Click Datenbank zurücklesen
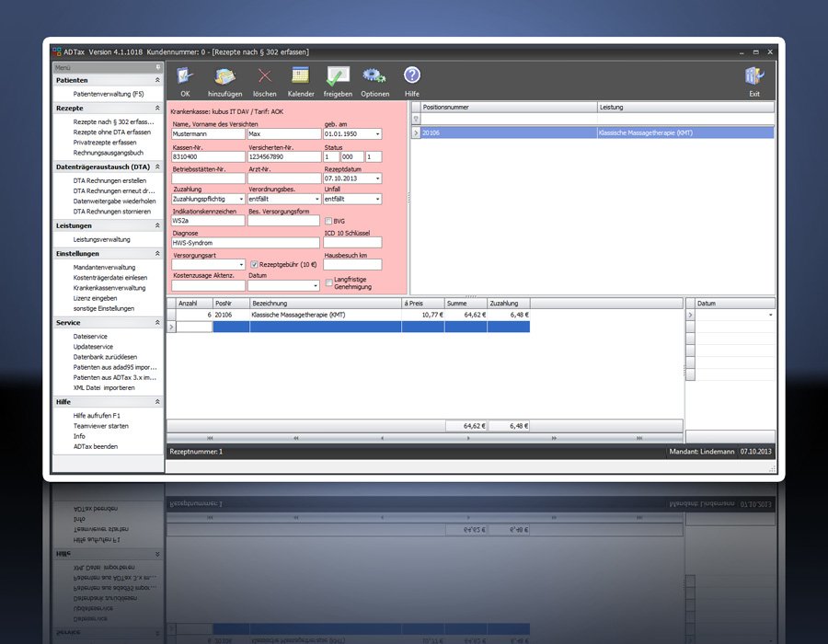 (105, 357)
